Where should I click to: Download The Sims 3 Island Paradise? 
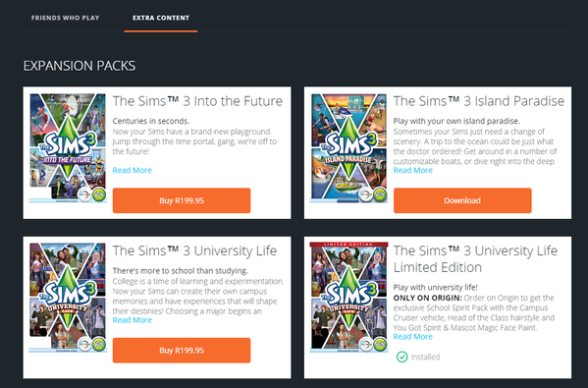coord(462,200)
